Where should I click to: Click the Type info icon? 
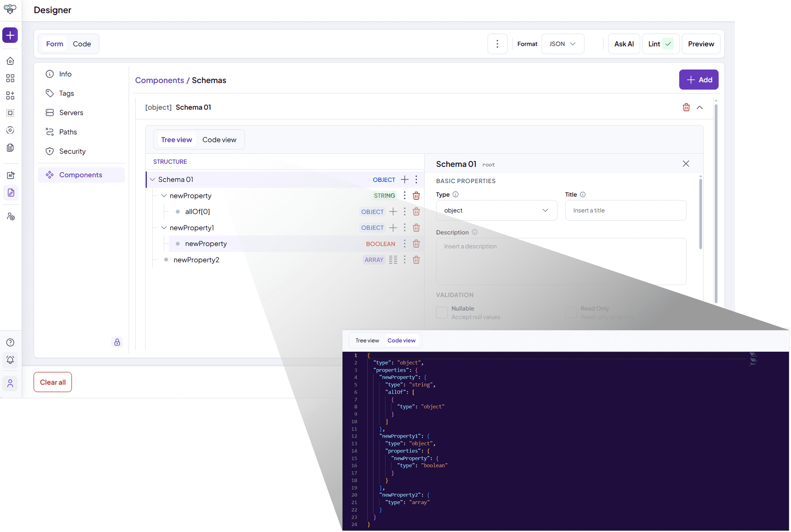(456, 194)
